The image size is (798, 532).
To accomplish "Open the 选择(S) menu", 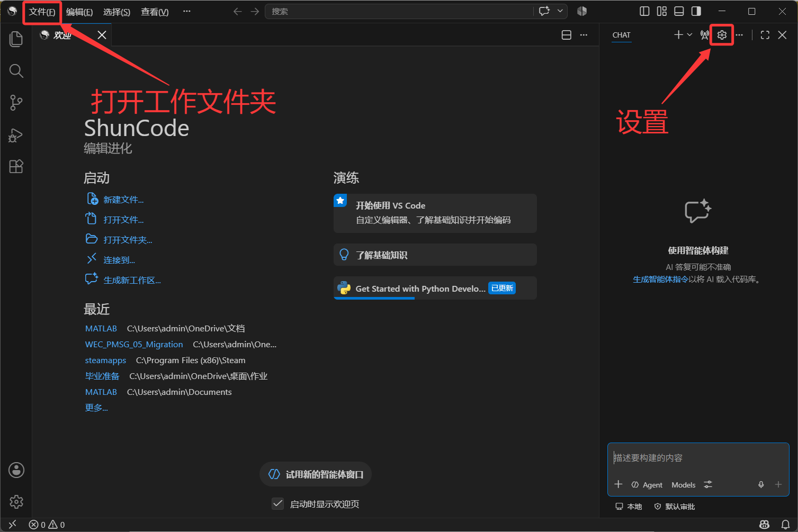I will [x=116, y=12].
